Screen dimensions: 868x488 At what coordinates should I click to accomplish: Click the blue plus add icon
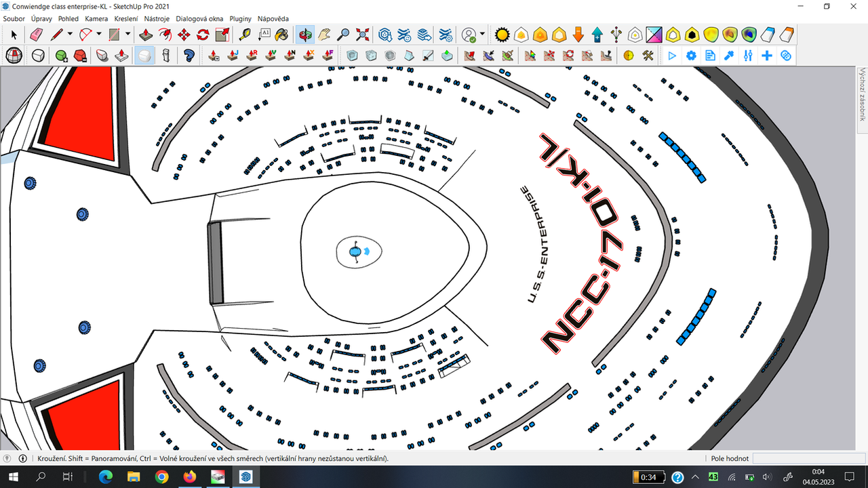point(767,56)
